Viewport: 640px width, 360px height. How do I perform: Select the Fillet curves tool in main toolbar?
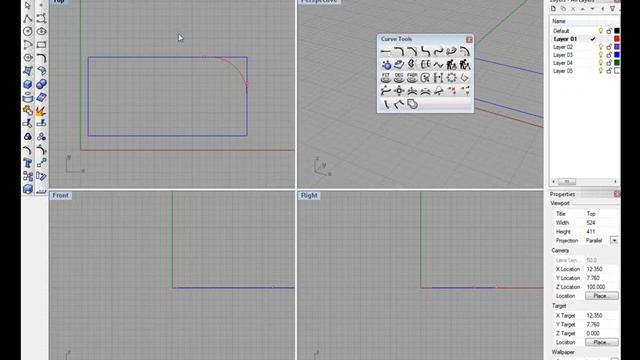click(x=41, y=58)
